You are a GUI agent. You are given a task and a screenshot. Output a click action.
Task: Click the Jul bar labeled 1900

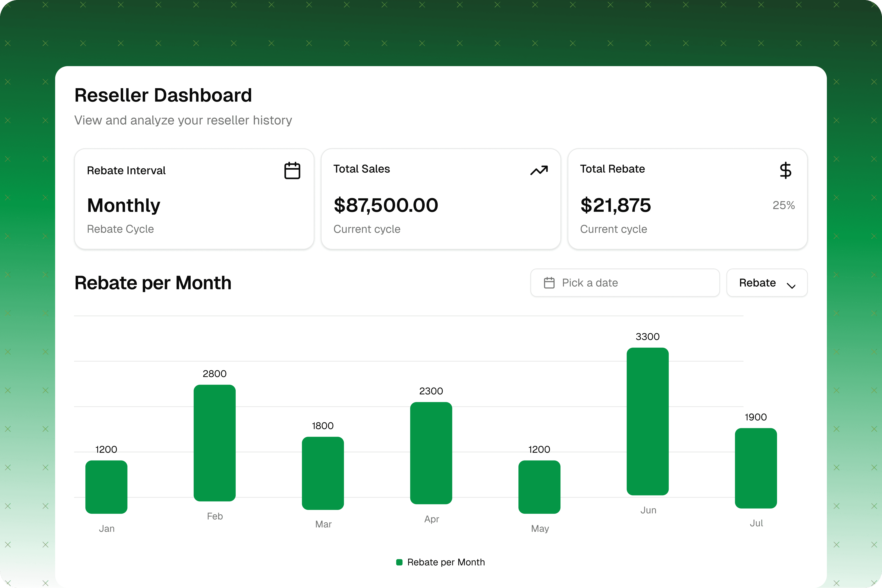point(756,468)
